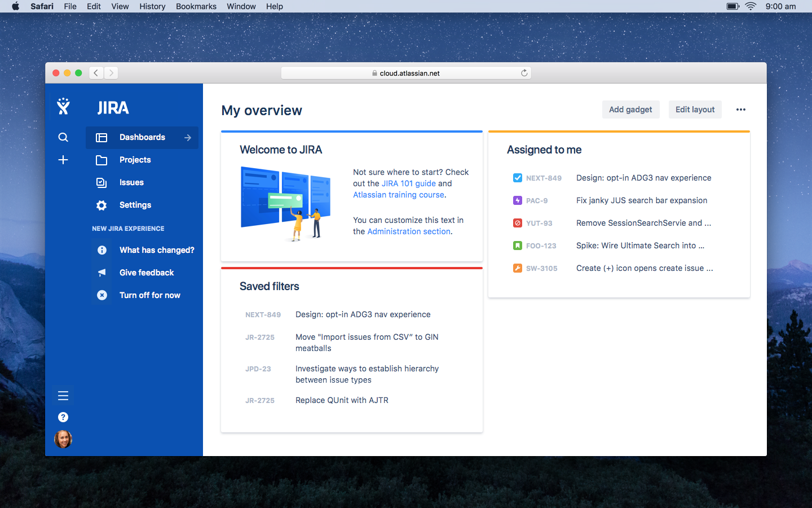Open search in the JIRA sidebar

click(x=63, y=137)
